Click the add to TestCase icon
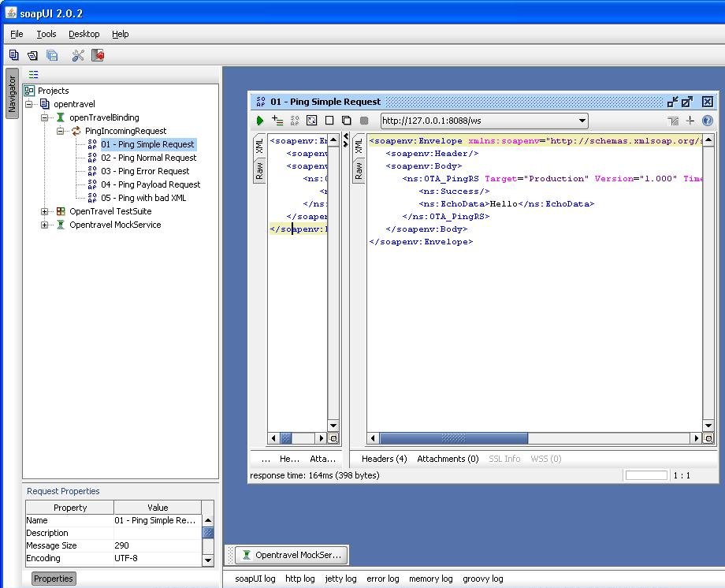 tap(277, 121)
